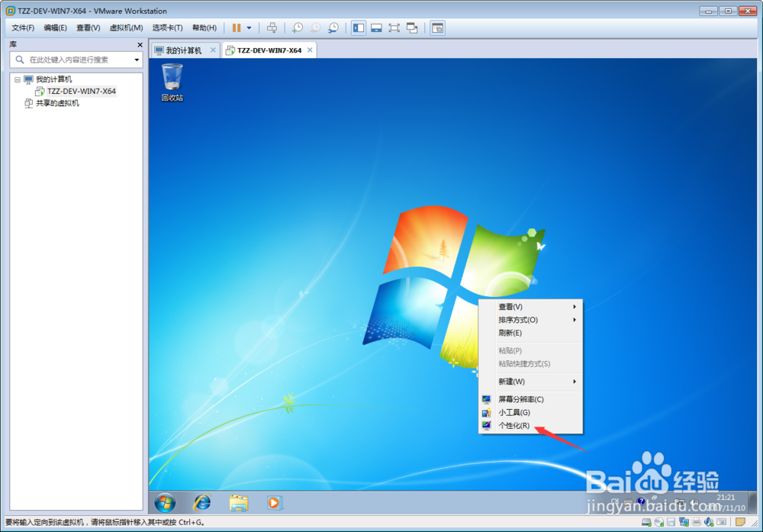763x532 pixels.
Task: Open the 虚拟机(M) menu
Action: (x=126, y=27)
